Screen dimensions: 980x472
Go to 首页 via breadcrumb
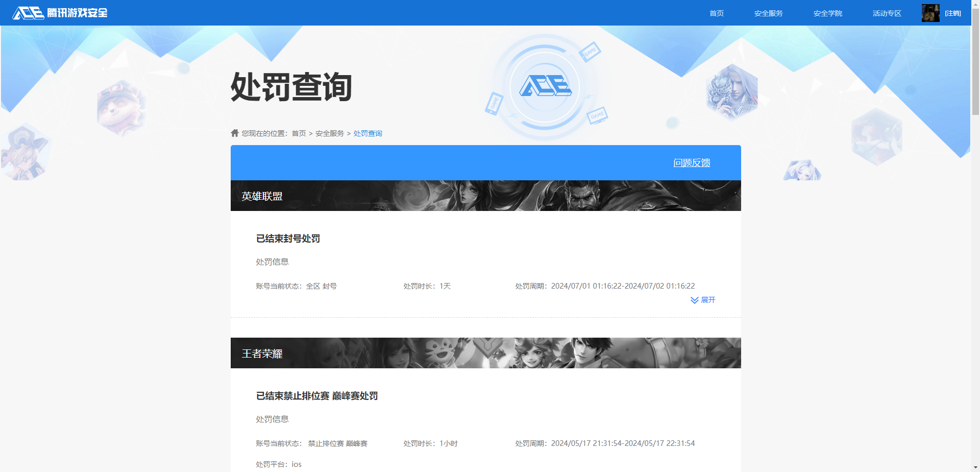[299, 133]
